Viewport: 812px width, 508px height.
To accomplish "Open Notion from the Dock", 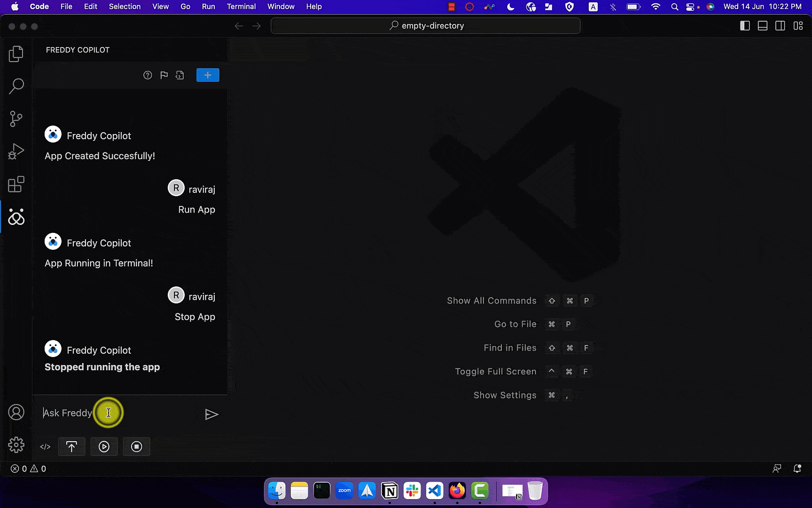I will point(390,491).
